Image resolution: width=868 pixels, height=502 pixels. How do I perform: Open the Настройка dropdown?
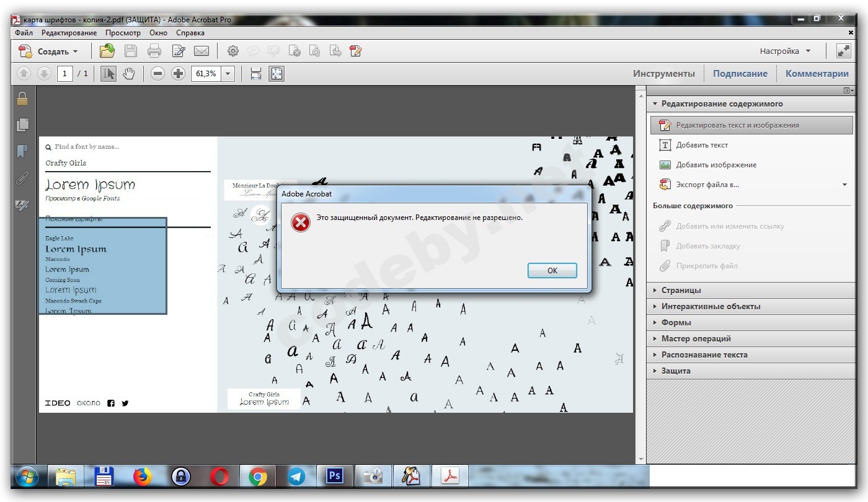coord(785,51)
